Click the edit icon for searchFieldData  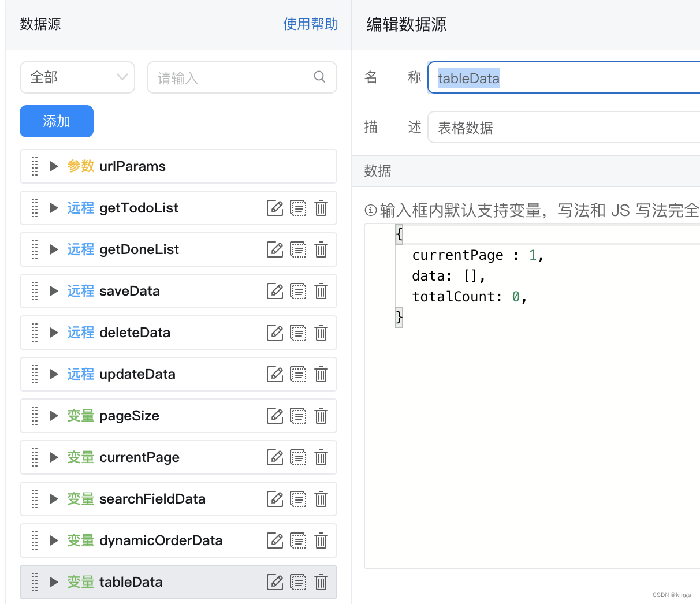[275, 499]
